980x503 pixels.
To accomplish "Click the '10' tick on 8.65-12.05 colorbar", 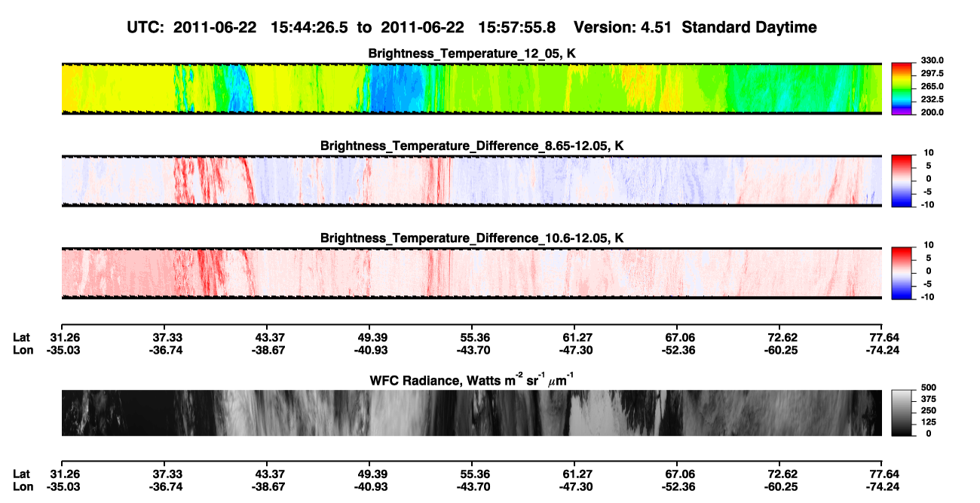I will click(x=928, y=153).
